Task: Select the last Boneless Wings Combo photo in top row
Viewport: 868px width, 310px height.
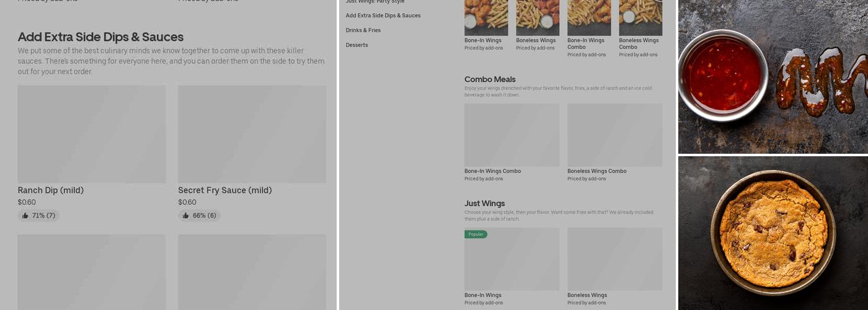Action: [x=640, y=17]
